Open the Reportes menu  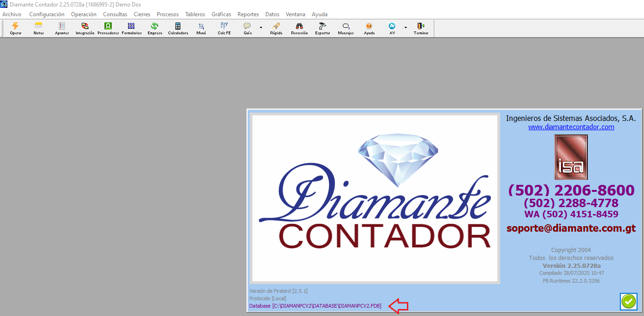tap(248, 14)
